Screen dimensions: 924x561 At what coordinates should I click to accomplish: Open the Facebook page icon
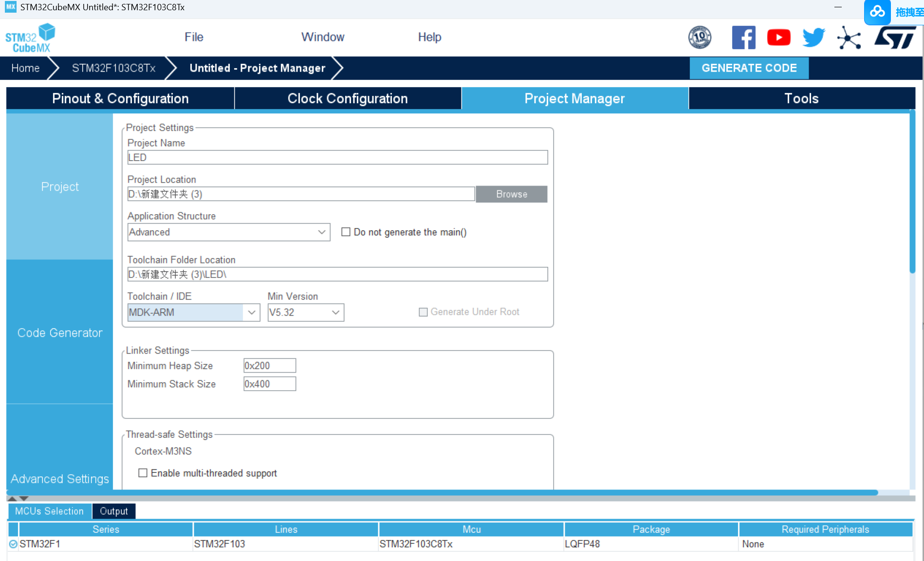743,37
